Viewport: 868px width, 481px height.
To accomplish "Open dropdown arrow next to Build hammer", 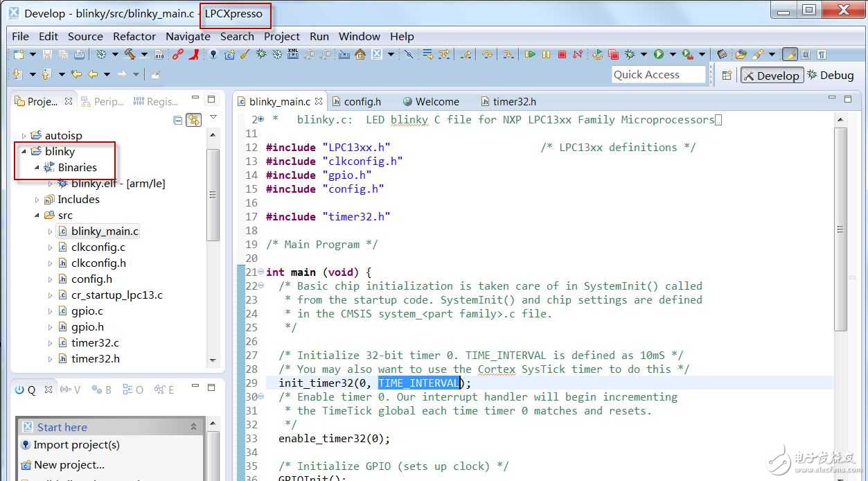I will (x=144, y=54).
